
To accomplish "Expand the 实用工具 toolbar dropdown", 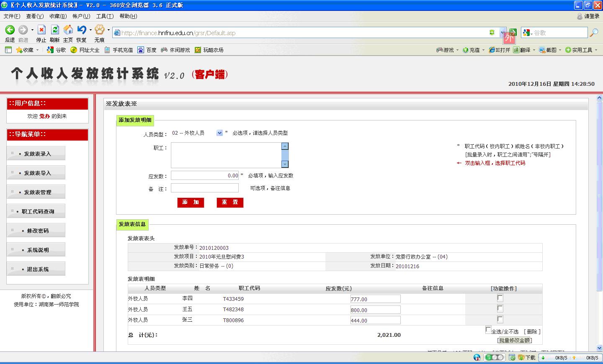I will point(582,50).
